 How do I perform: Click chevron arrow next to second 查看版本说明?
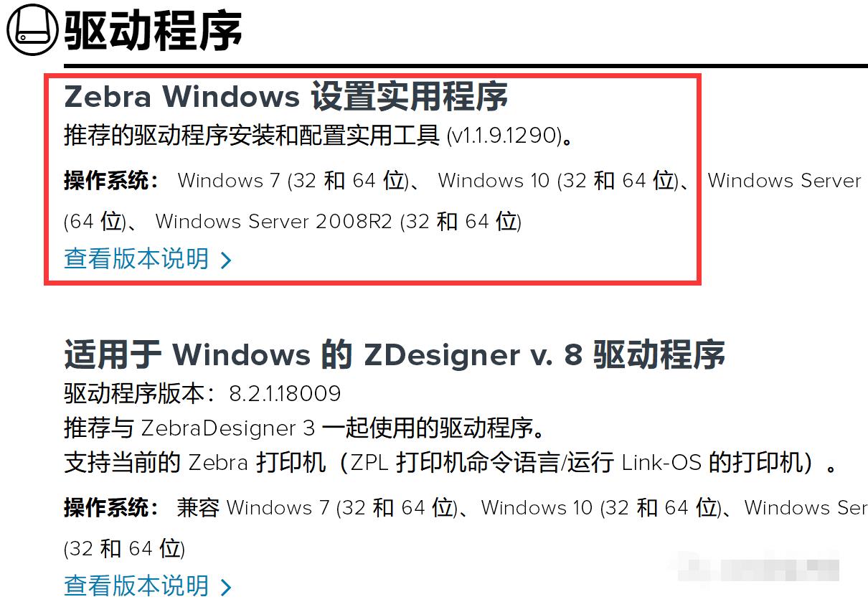point(225,588)
